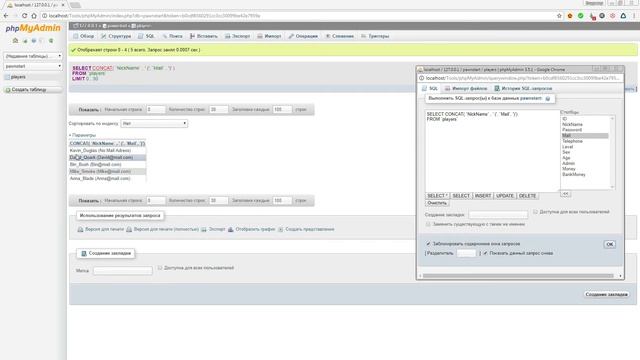
Task: Click the 'Разделитель' delimiter field
Action: (x=466, y=253)
